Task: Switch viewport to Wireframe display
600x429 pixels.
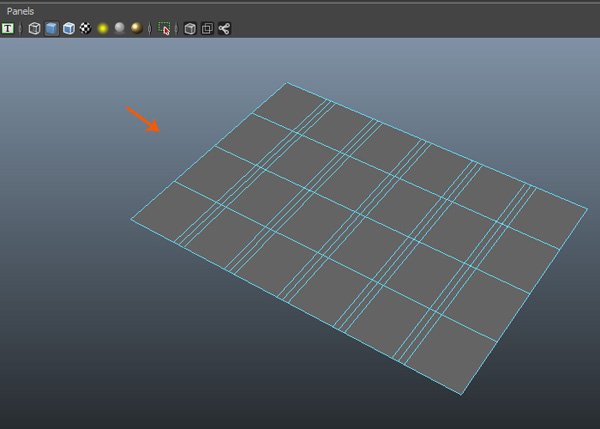Action: pos(34,28)
